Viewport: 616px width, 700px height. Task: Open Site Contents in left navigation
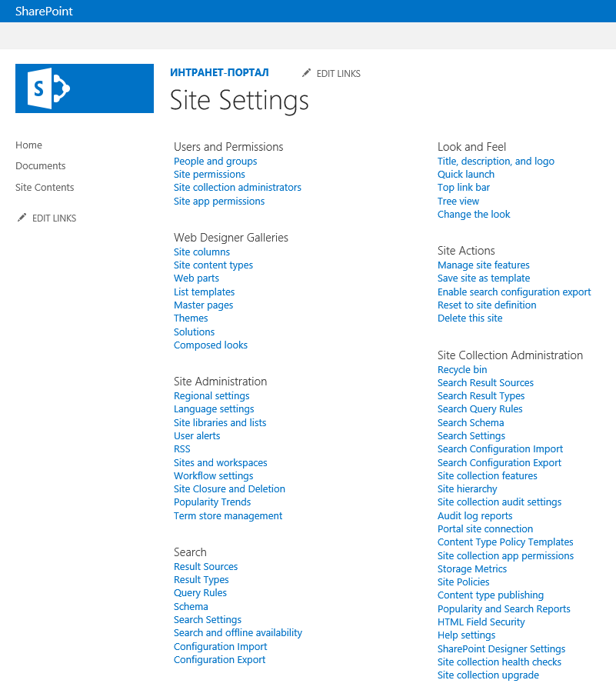(45, 188)
